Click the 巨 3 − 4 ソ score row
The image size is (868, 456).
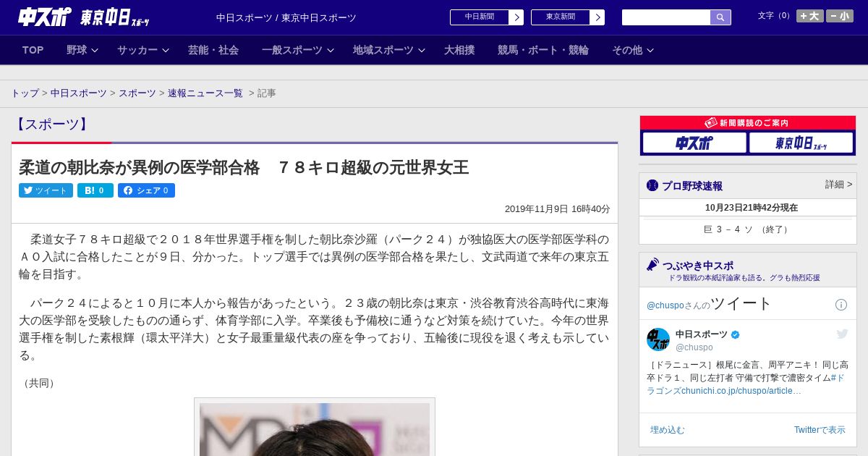[748, 229]
